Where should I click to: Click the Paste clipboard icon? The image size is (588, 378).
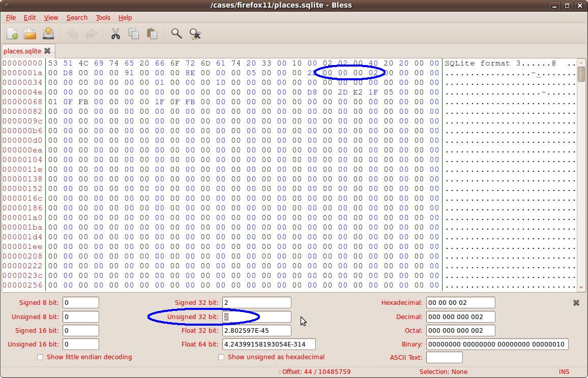(x=152, y=34)
